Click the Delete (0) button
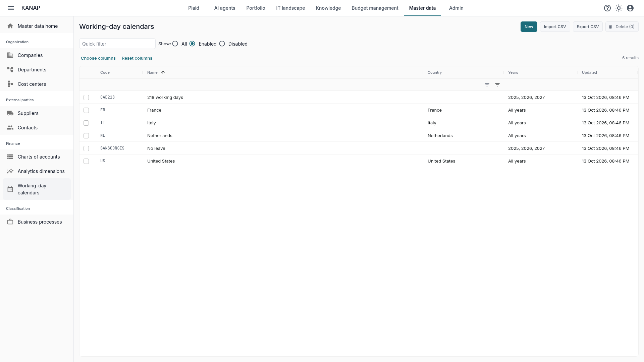Screen dimensions: 644x362 tap(622, 27)
